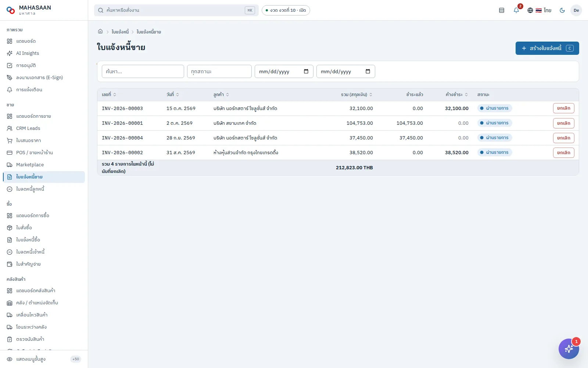Open the first date picker calendar icon
Image resolution: width=588 pixels, height=368 pixels.
[306, 71]
